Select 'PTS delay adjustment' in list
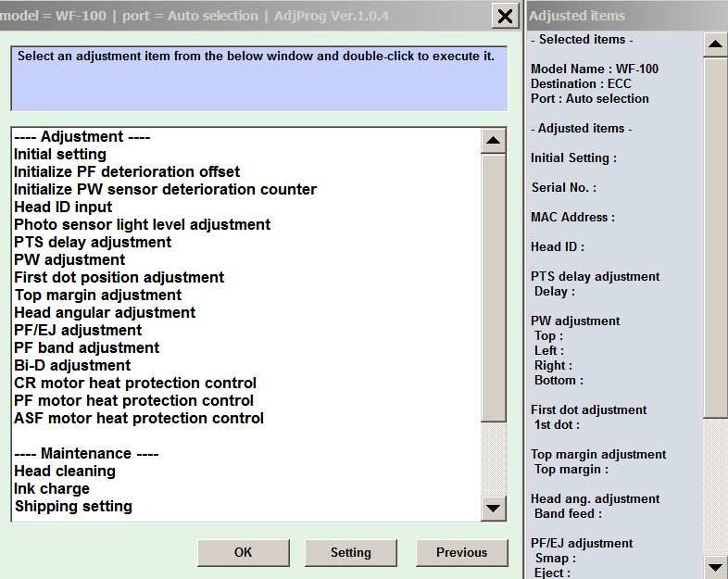This screenshot has width=728, height=579. [x=93, y=243]
